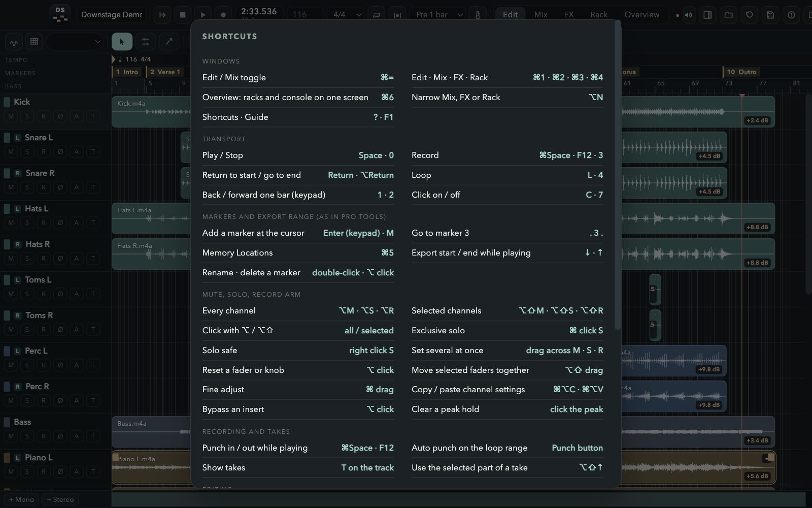Arm recording with the round Record button
This screenshot has width=812, height=508.
point(223,15)
